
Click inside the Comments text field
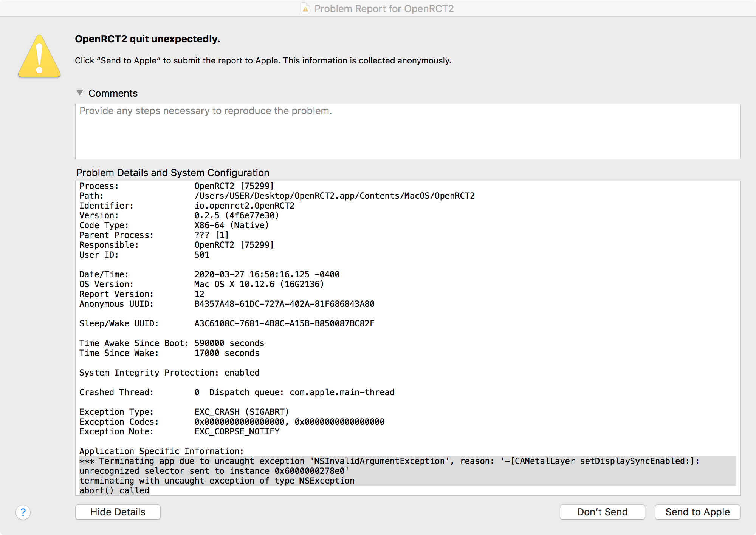pos(407,131)
